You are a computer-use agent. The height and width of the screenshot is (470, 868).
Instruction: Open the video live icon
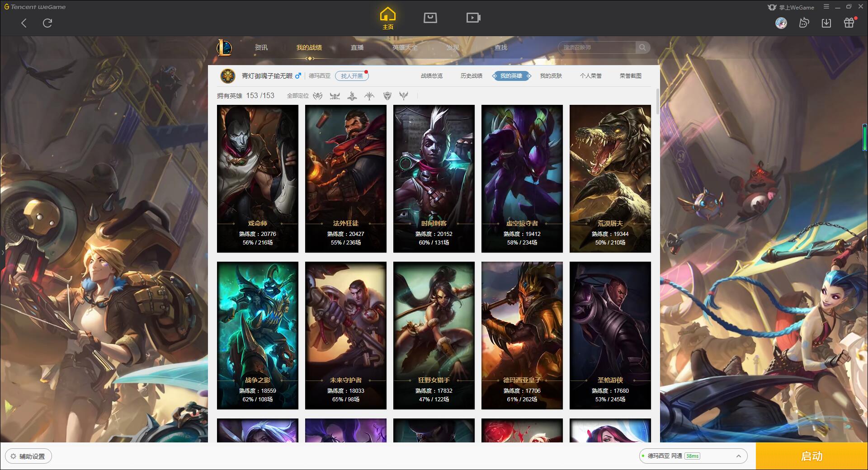click(473, 18)
